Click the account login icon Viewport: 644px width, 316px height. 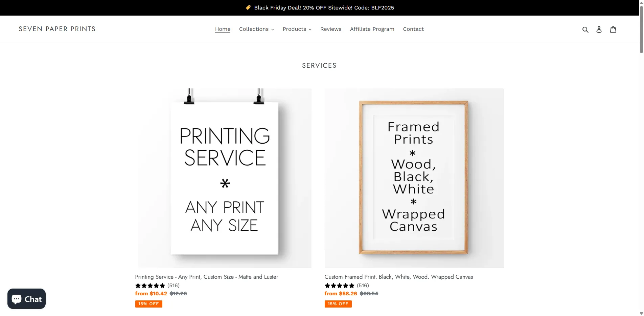pos(599,29)
